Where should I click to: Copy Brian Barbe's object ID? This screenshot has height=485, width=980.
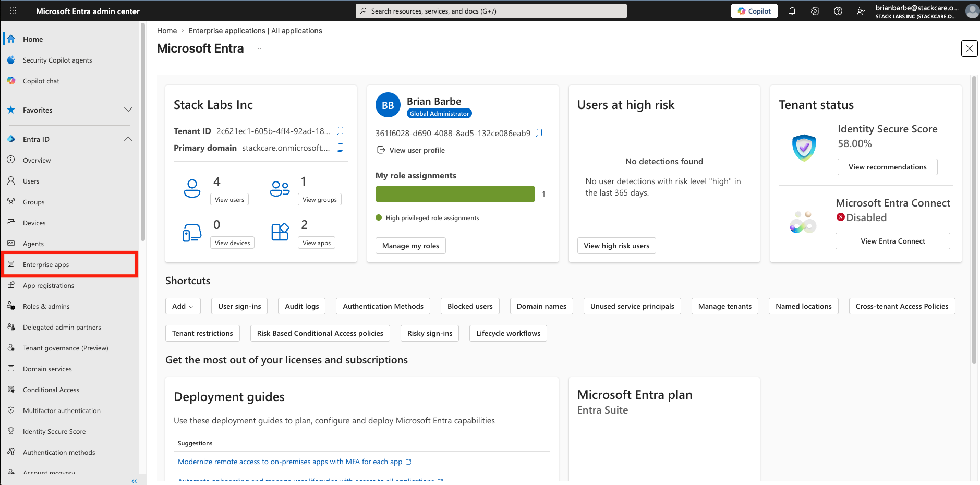click(539, 133)
